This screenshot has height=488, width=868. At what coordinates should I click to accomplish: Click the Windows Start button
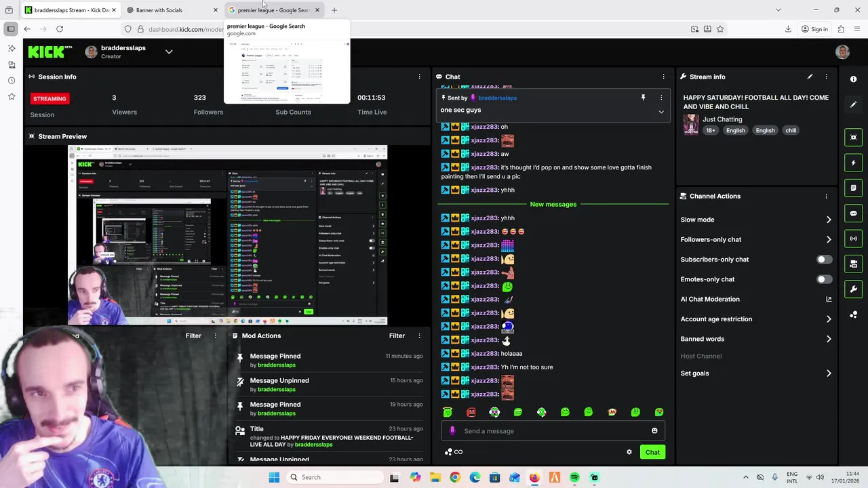(274, 477)
